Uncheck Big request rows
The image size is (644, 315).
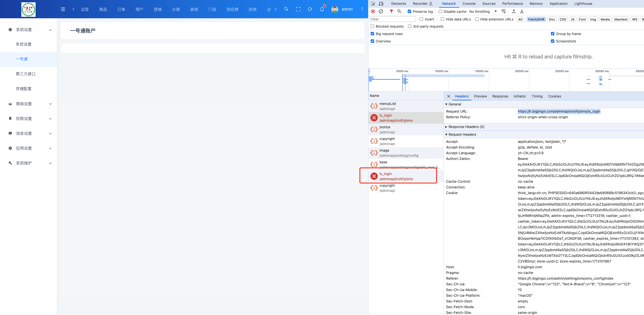pos(372,34)
